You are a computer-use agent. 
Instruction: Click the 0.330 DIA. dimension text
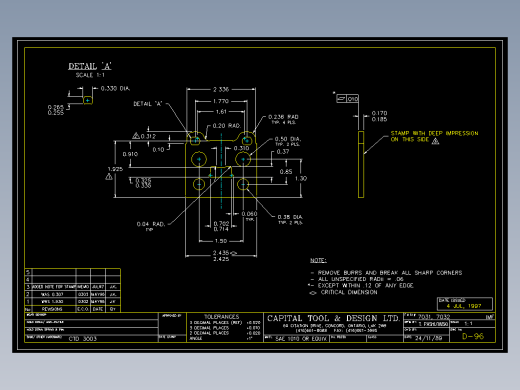coord(115,88)
